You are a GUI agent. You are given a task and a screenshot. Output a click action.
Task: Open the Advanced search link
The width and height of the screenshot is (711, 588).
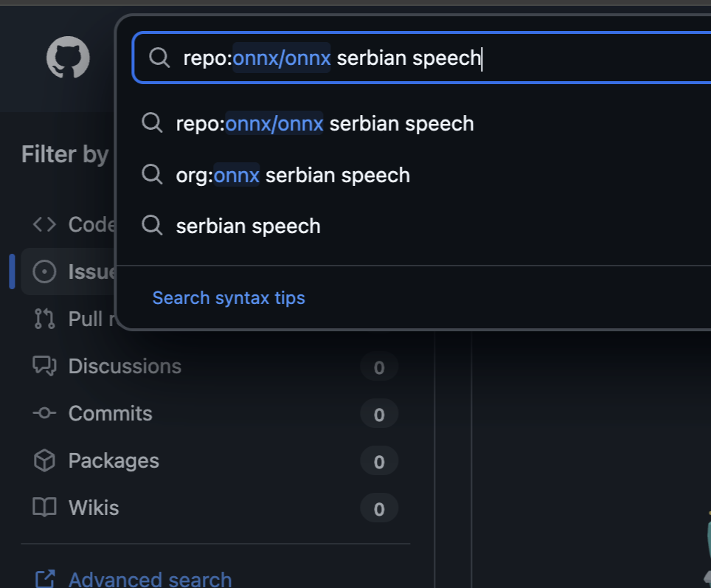(x=150, y=579)
